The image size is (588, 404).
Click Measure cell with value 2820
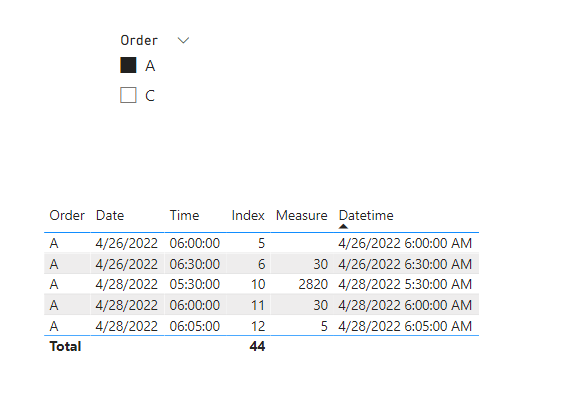click(x=313, y=284)
